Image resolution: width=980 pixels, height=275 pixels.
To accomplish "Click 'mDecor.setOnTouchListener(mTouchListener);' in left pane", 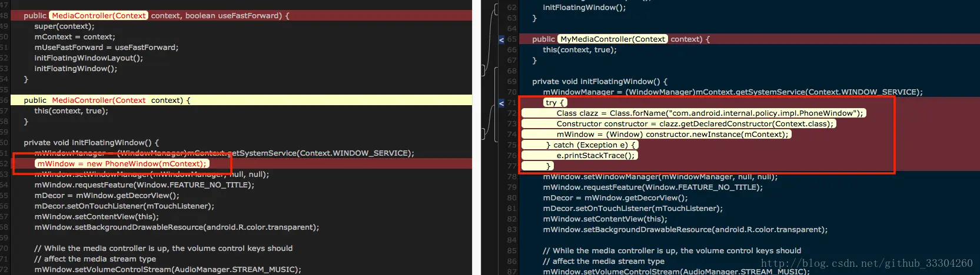I will coord(124,206).
